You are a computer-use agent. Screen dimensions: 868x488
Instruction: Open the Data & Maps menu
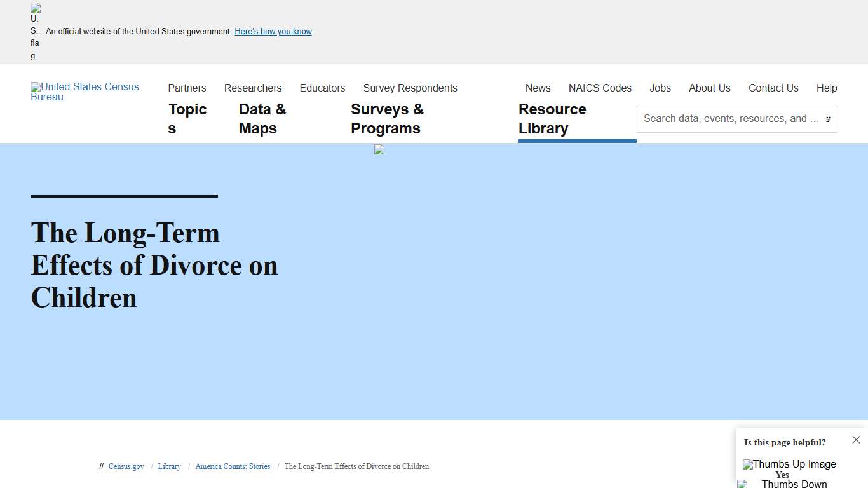262,119
